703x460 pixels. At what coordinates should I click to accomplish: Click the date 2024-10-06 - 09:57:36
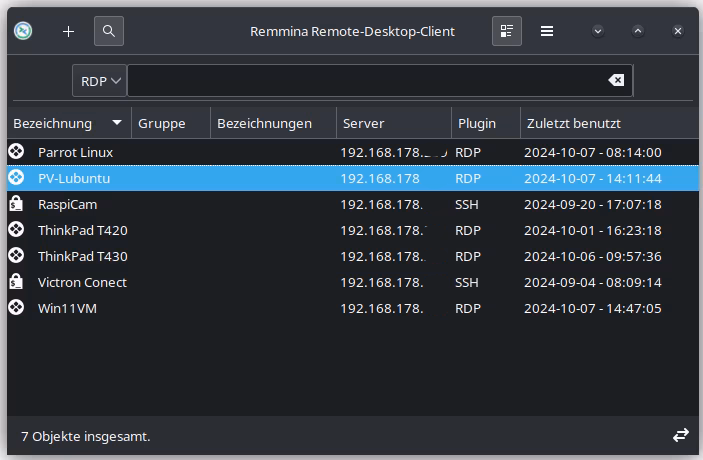(593, 256)
